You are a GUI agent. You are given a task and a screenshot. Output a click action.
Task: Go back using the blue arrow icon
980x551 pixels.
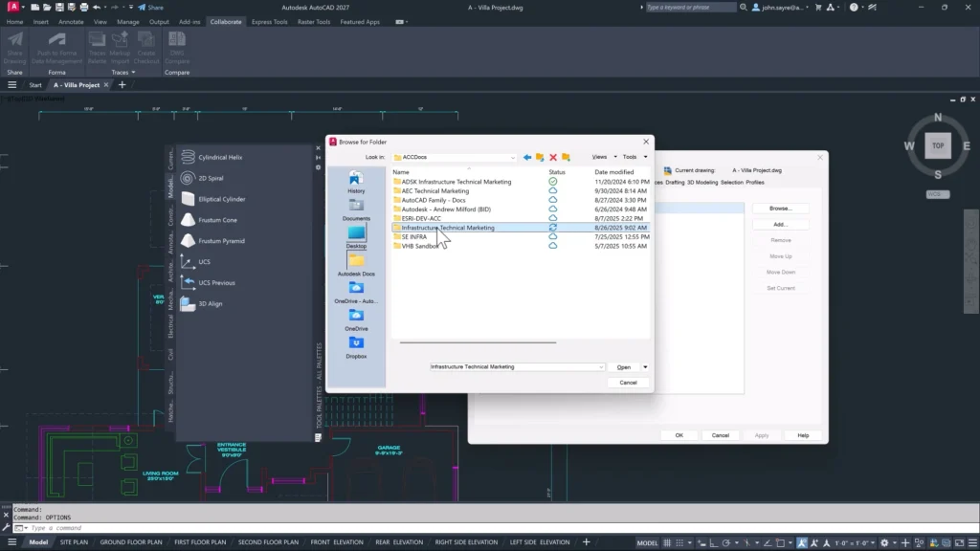(x=527, y=158)
